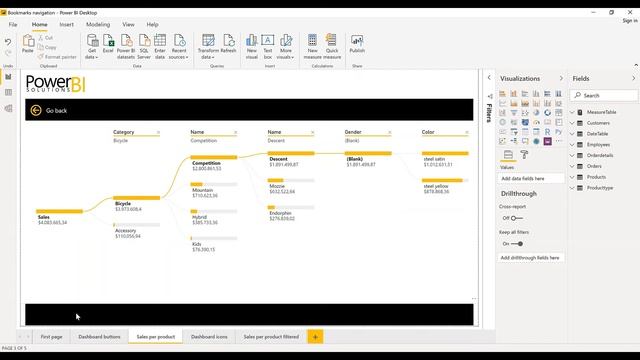The image size is (640, 360).
Task: Switch to the Modeling ribbon tab
Action: tap(98, 24)
